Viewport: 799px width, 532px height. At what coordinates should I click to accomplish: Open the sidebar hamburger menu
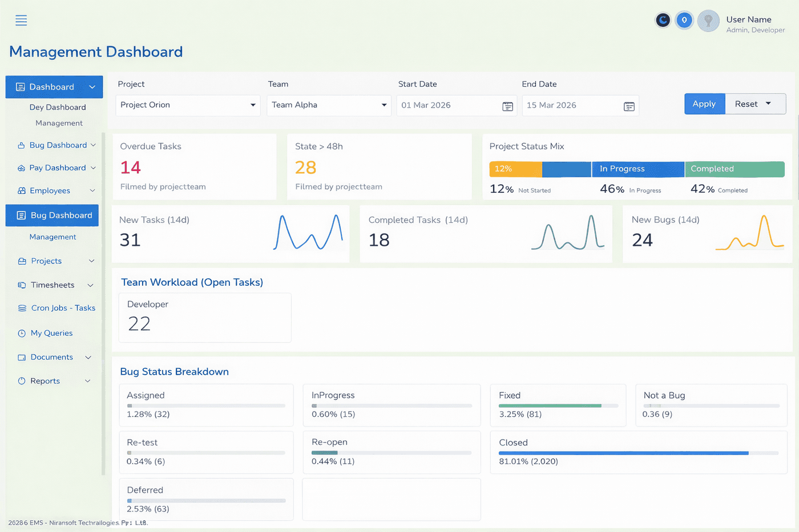pyautogui.click(x=21, y=21)
